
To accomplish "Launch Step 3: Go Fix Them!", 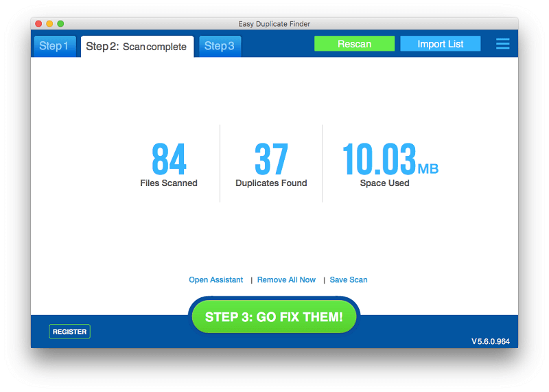I will click(x=274, y=316).
